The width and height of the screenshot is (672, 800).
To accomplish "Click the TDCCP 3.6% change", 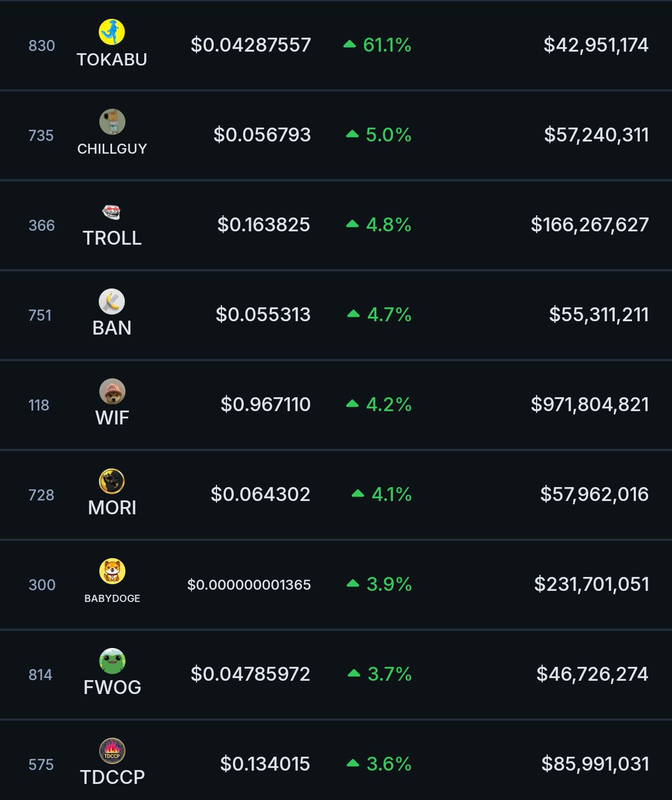I will tap(379, 764).
